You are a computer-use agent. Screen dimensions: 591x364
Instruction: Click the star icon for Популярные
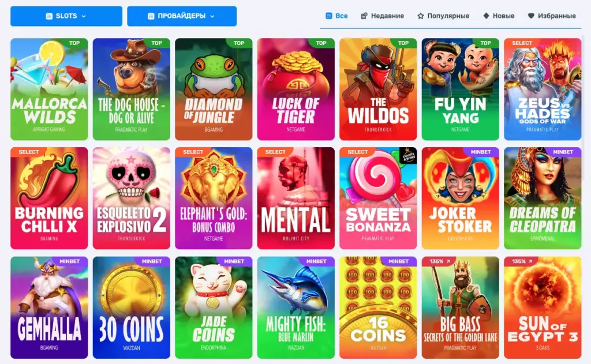(421, 16)
